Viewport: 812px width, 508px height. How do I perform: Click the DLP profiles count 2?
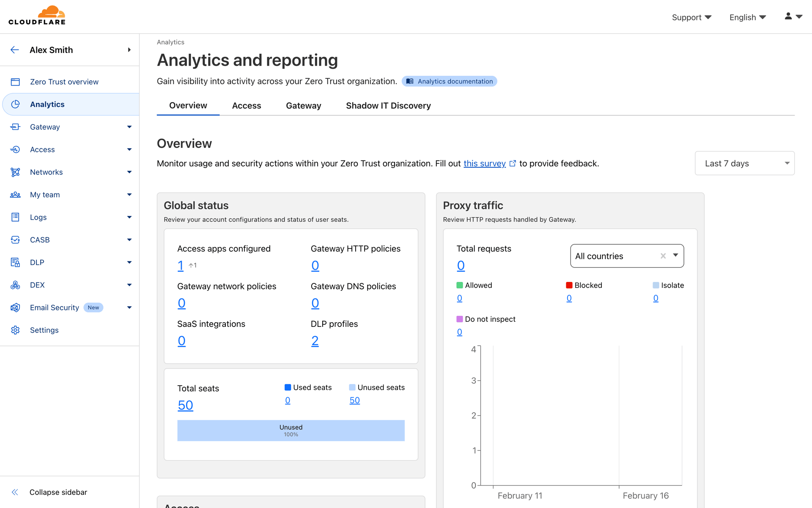tap(315, 341)
